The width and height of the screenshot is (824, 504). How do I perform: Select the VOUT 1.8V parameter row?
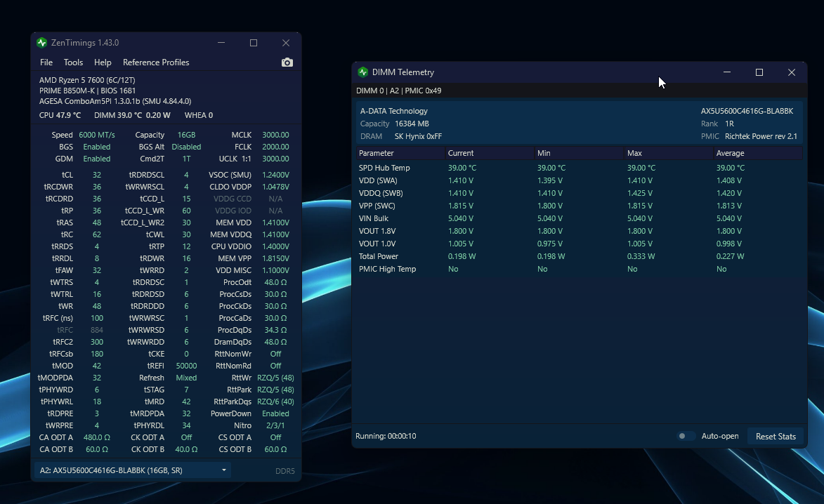[x=579, y=231]
